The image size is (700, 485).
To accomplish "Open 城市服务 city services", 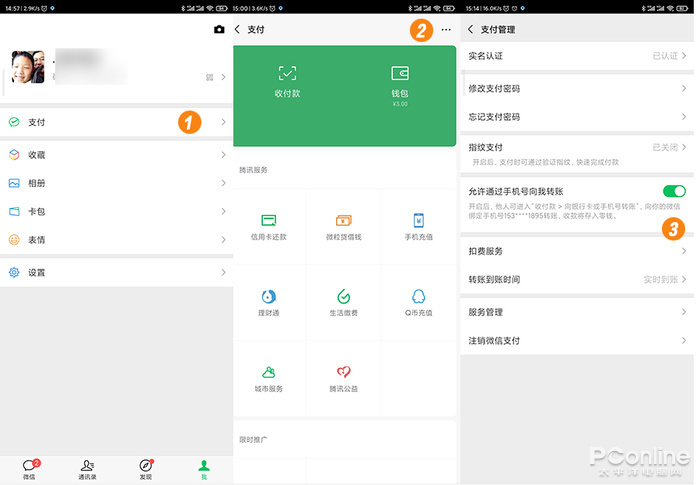I will point(268,379).
